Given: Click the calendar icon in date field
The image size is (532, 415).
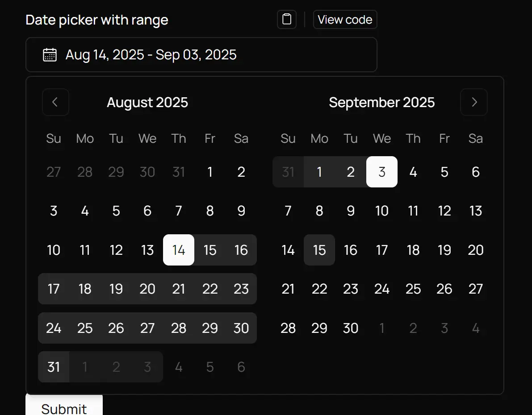Looking at the screenshot, I should point(50,55).
